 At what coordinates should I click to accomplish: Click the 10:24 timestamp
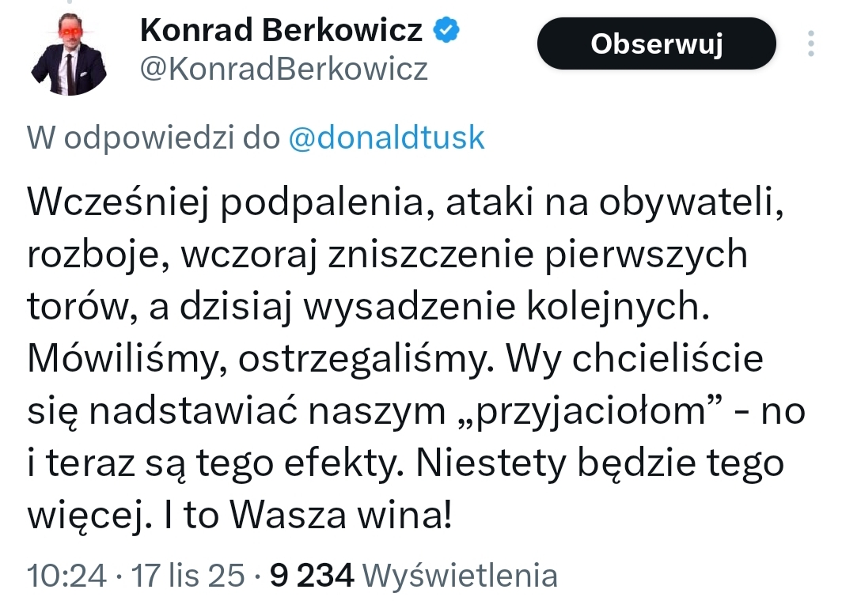[x=66, y=576]
